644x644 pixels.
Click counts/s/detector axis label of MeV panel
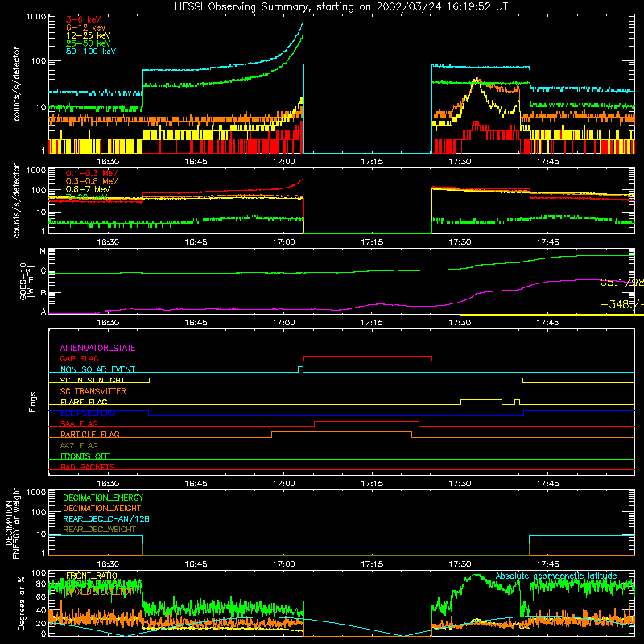(x=16, y=200)
